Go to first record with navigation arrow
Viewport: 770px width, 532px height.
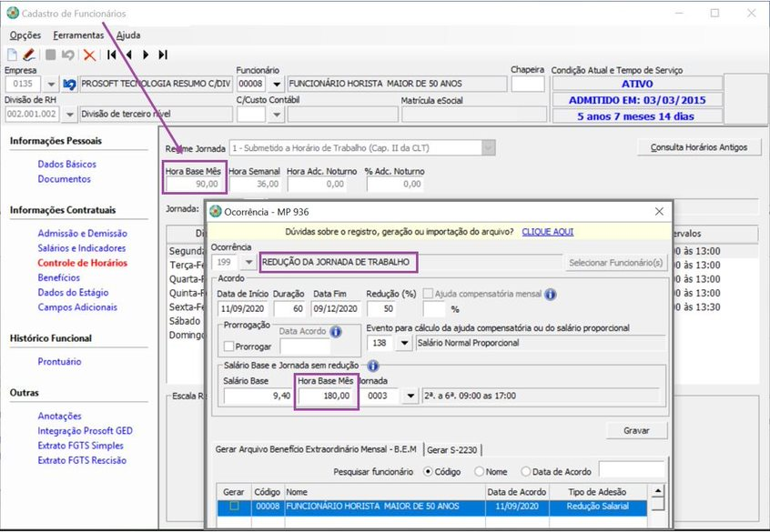[x=112, y=55]
